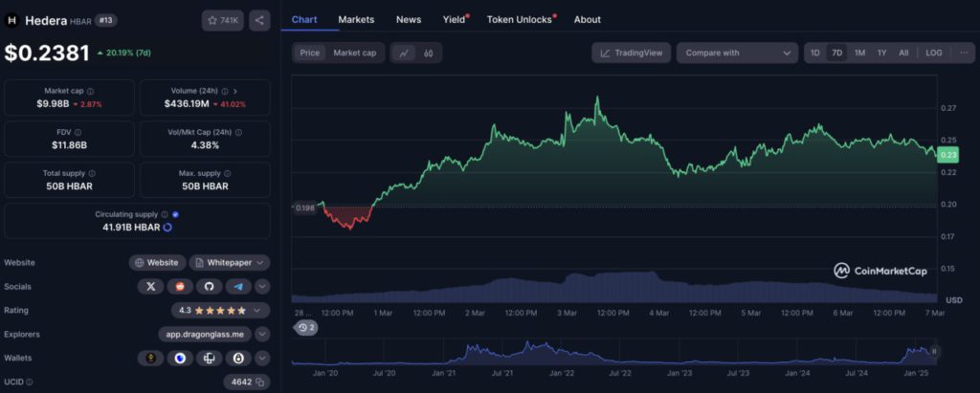Toggle chart to Price view
Image resolution: width=980 pixels, height=393 pixels.
[x=309, y=54]
